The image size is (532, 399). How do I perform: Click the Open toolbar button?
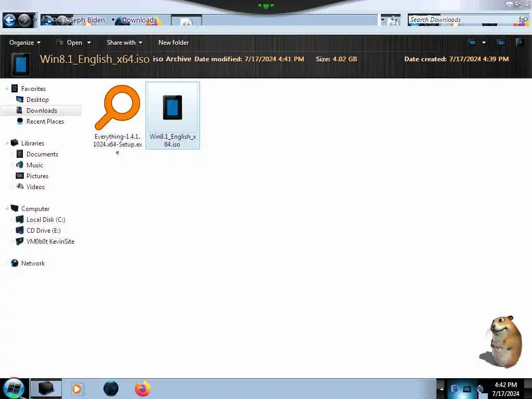pos(70,43)
